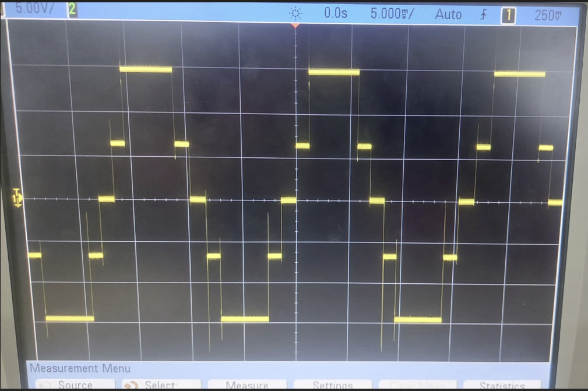The width and height of the screenshot is (588, 391).
Task: Click the 0.0s horizontal delay readout
Action: [x=336, y=13]
